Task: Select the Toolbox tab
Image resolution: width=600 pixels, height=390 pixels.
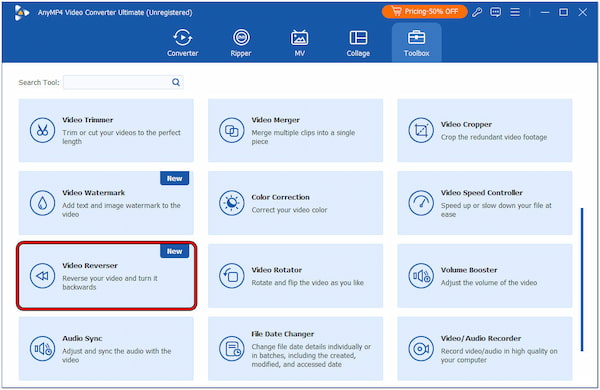Action: (x=417, y=43)
